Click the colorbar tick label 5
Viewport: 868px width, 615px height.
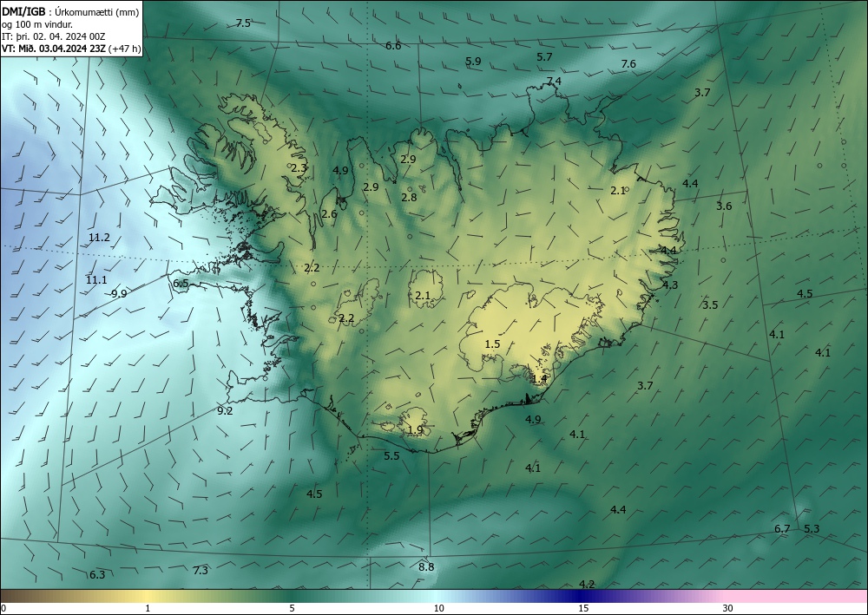point(292,608)
